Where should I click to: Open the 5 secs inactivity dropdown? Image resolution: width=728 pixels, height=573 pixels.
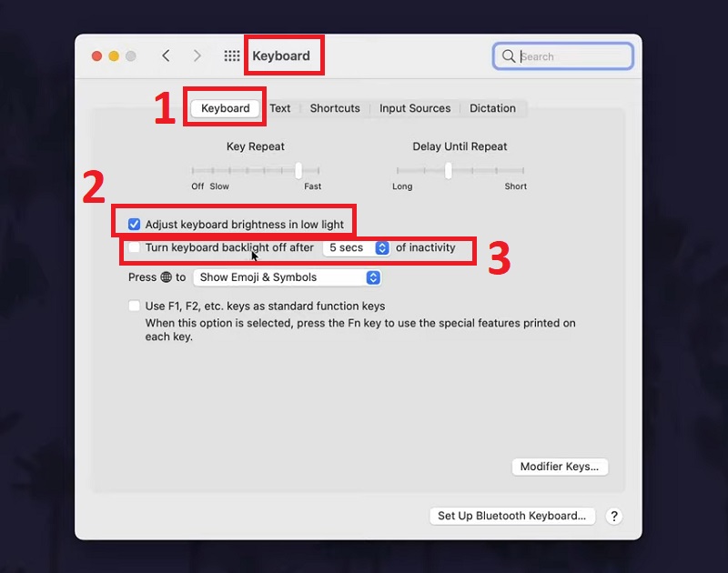click(356, 247)
